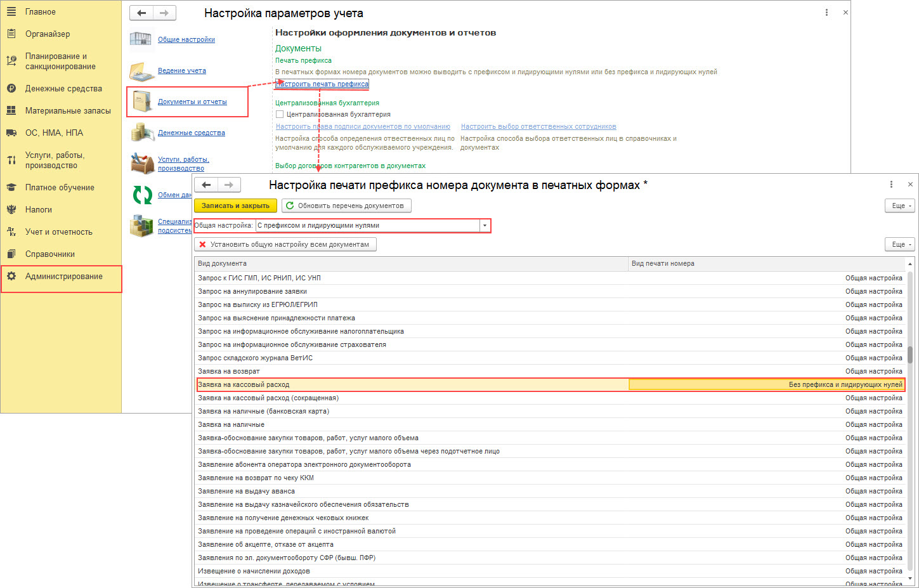Click Без префикса и лидирующих нулей cell
This screenshot has height=588, width=919.
(767, 384)
